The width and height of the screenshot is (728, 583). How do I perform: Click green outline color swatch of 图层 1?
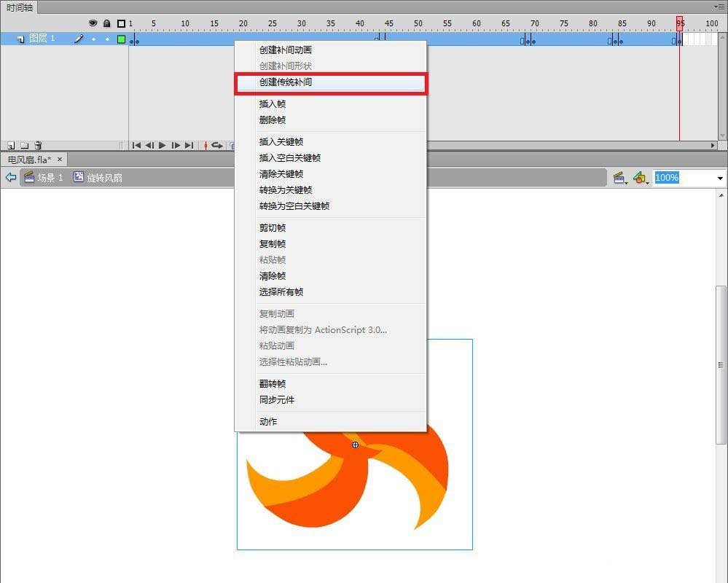[121, 39]
